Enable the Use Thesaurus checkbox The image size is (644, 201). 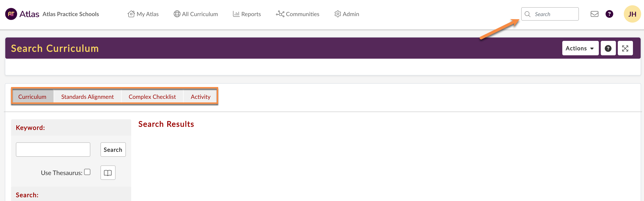[87, 172]
